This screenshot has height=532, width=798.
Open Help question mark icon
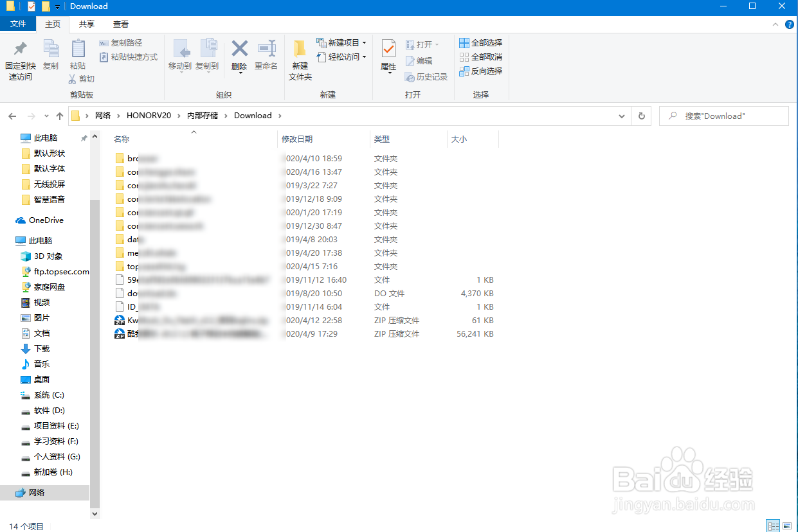pyautogui.click(x=790, y=24)
